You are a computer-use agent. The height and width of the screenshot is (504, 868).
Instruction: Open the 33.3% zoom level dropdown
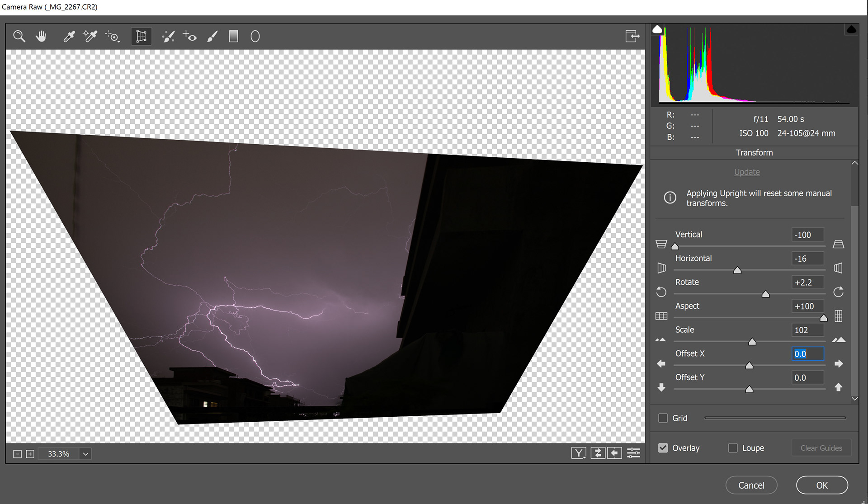(85, 454)
